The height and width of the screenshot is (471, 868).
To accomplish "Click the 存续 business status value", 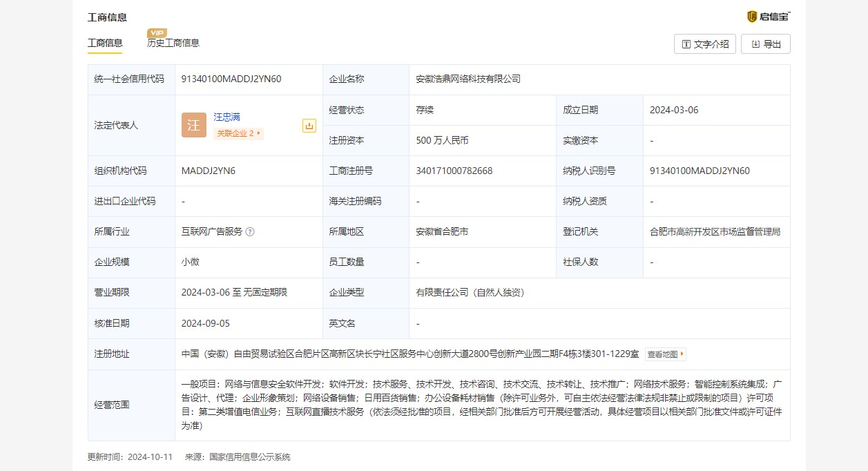I will (425, 110).
